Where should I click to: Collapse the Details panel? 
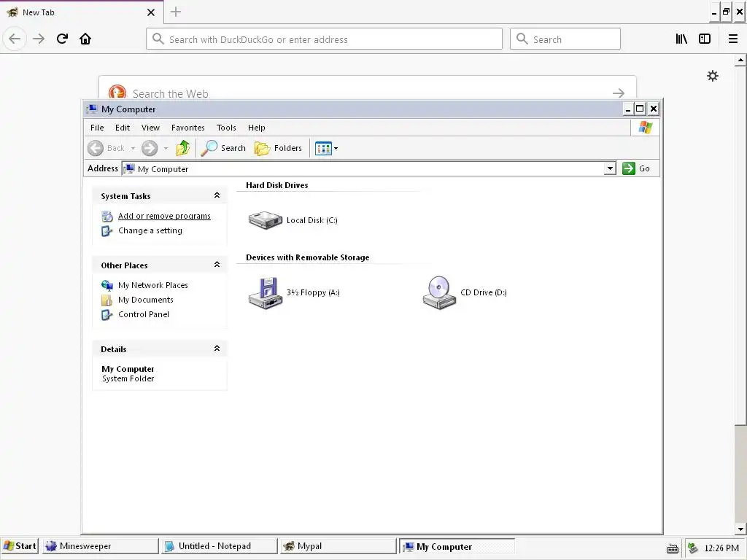217,348
